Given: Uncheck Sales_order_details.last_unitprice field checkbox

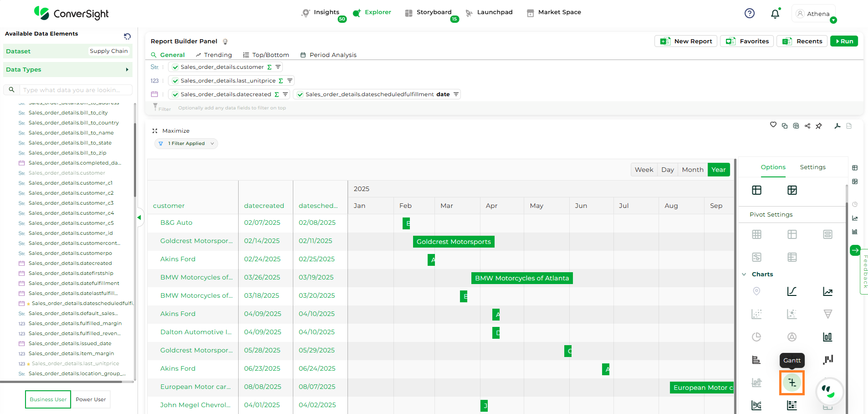Looking at the screenshot, I should click(x=175, y=81).
